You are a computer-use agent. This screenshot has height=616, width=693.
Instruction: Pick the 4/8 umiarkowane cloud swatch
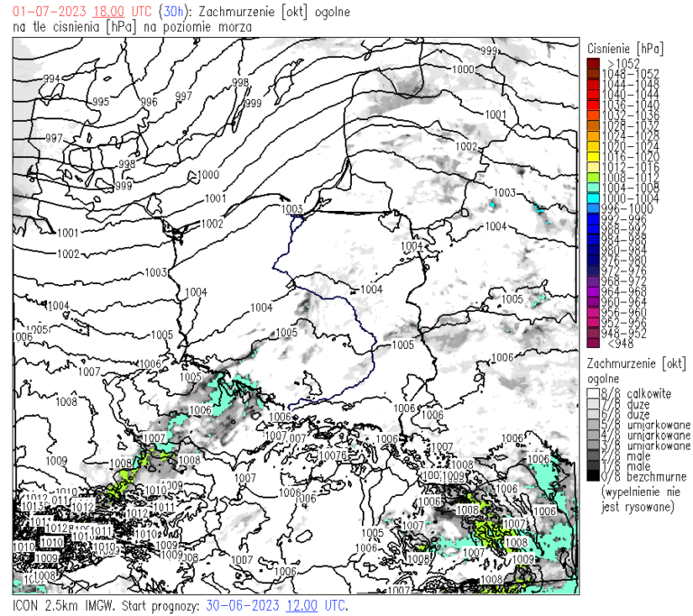click(x=593, y=435)
